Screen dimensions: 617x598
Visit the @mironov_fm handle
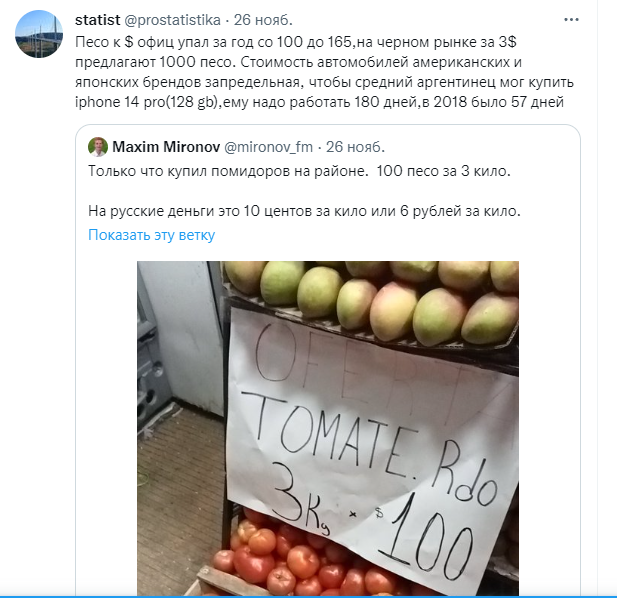(x=268, y=147)
